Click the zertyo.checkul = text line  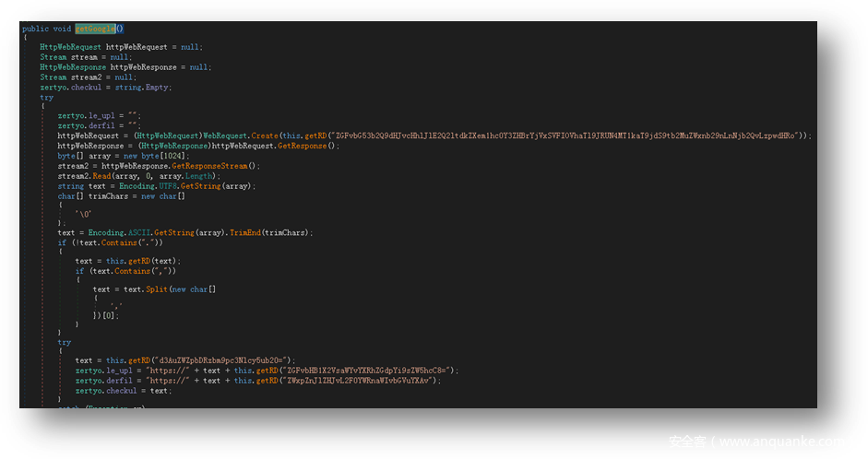tap(124, 390)
